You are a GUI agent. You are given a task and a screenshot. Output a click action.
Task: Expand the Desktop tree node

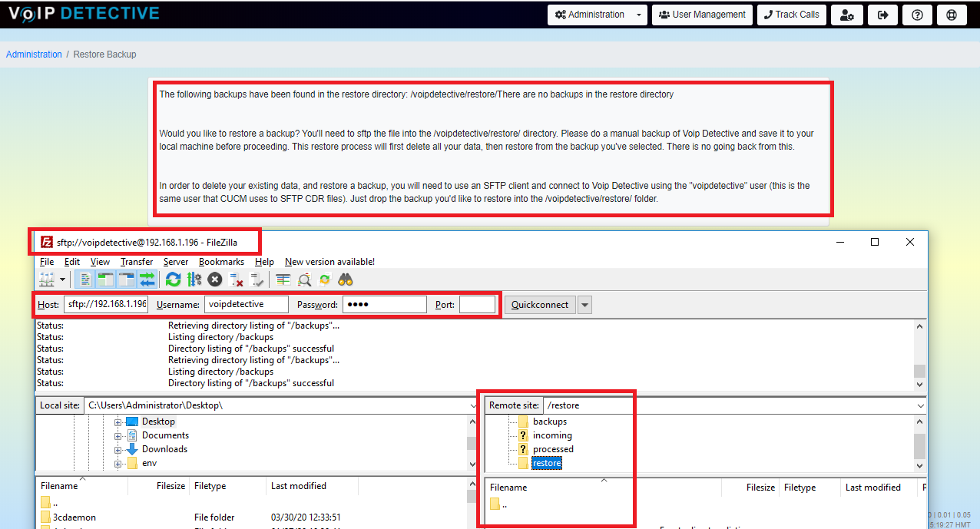(x=118, y=422)
